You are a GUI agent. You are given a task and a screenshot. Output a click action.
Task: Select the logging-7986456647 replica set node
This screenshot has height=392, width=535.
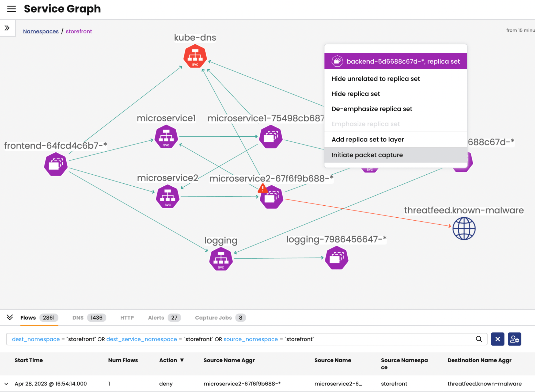(x=337, y=258)
